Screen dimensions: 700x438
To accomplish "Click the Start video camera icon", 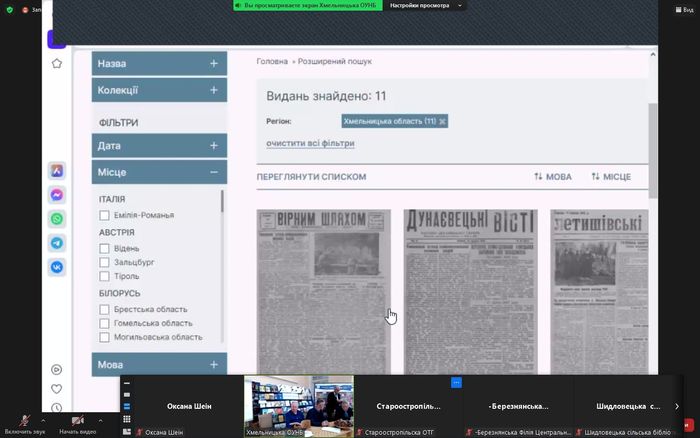I will coord(78,420).
